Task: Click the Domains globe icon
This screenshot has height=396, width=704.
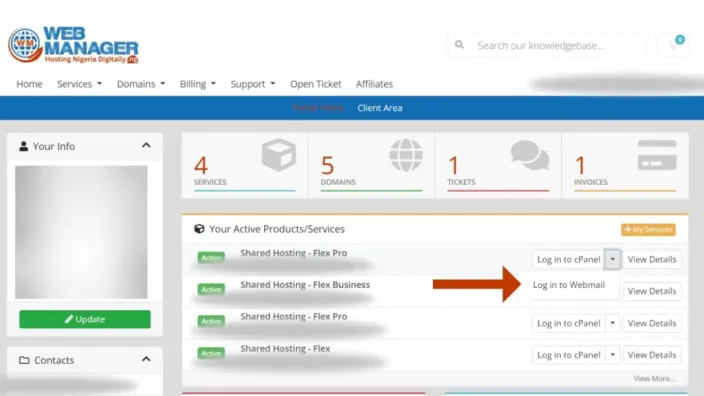Action: tap(406, 155)
